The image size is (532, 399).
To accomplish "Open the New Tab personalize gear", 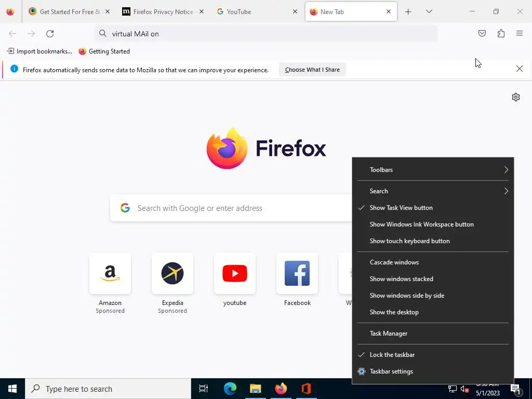I will [x=516, y=97].
